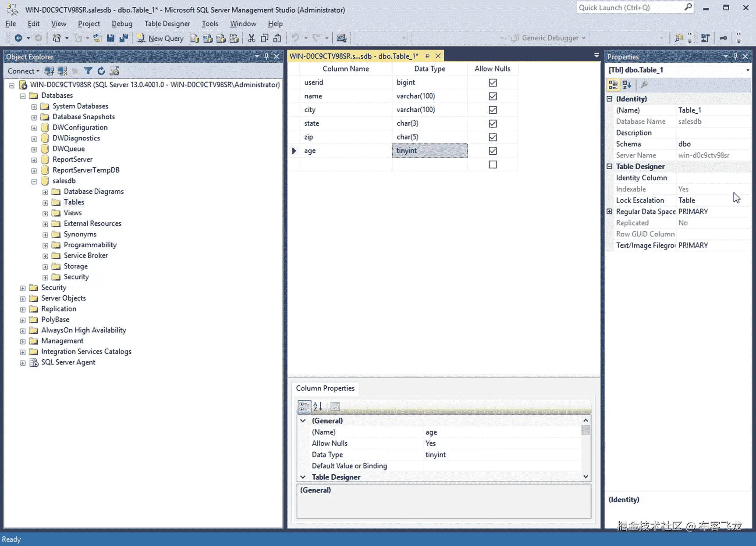Click the Database Engine Query icon

click(195, 38)
